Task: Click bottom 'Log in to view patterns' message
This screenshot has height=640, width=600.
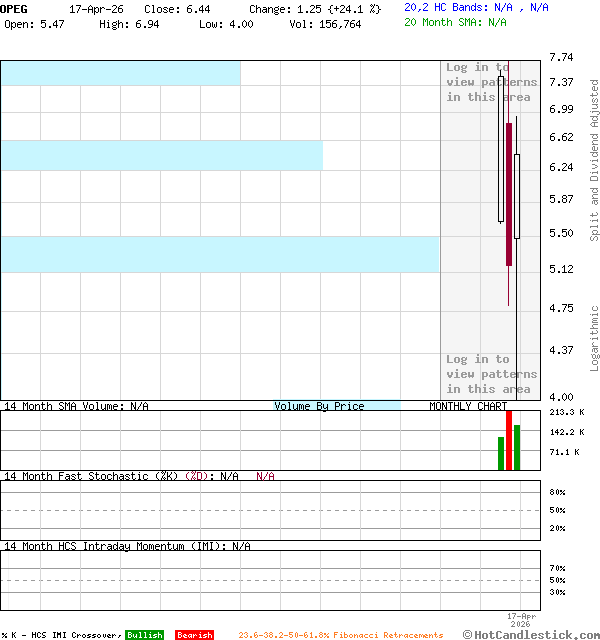Action: 491,374
